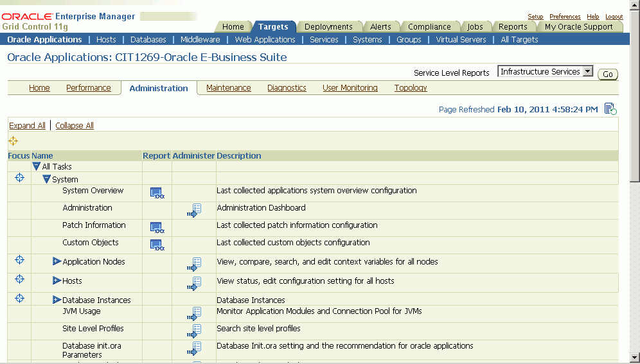The width and height of the screenshot is (640, 364).
Task: Click the orange focus icon above table
Action: coord(13,141)
